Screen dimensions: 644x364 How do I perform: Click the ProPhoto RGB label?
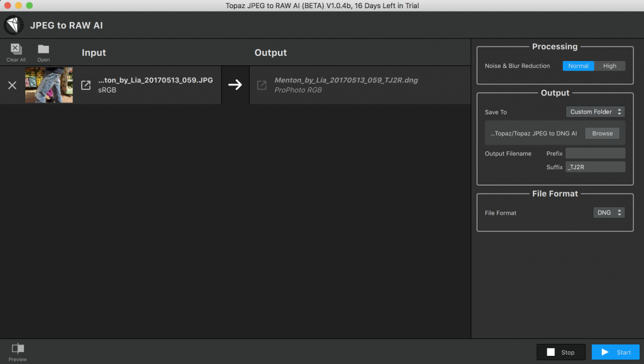pyautogui.click(x=297, y=90)
